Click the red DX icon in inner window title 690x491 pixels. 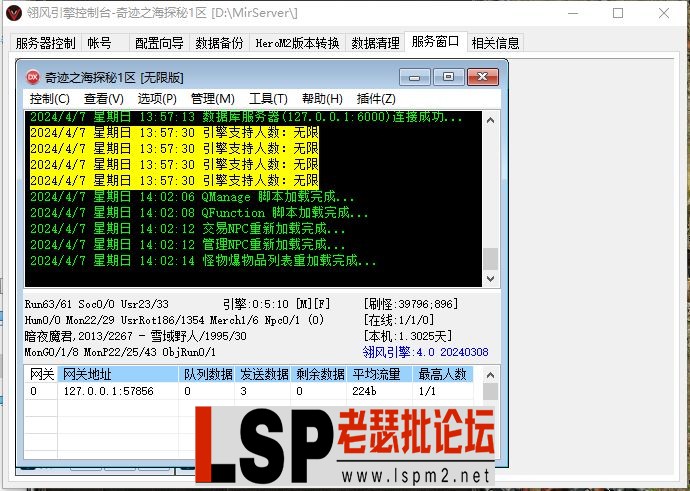(x=33, y=77)
